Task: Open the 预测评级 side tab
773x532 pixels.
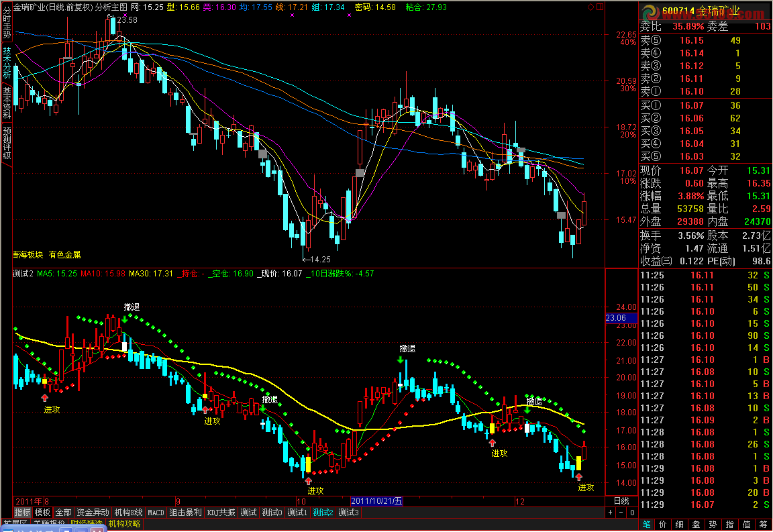Action: [x=7, y=144]
